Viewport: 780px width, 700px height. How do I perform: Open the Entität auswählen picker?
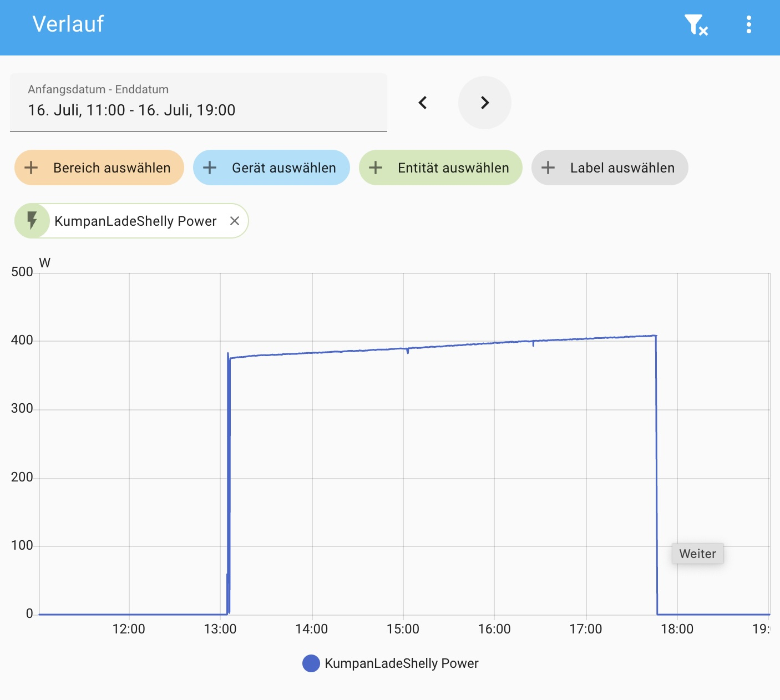pyautogui.click(x=440, y=168)
